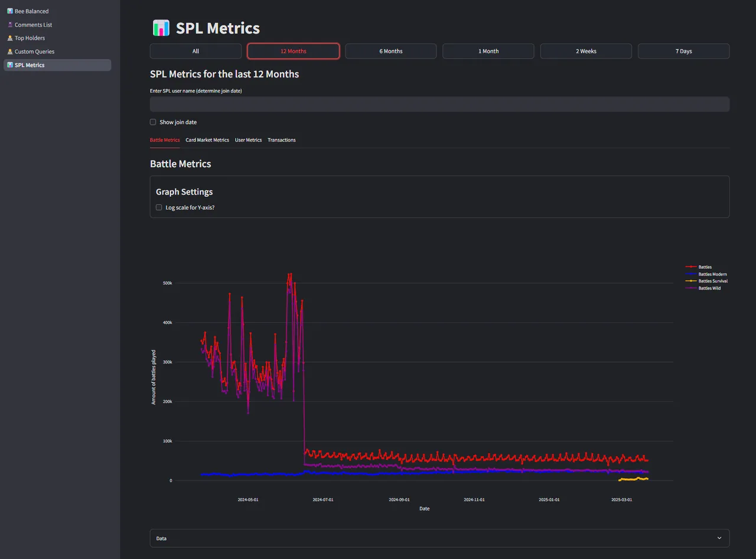Select the 2 Weeks range
The image size is (756, 559).
coord(586,51)
